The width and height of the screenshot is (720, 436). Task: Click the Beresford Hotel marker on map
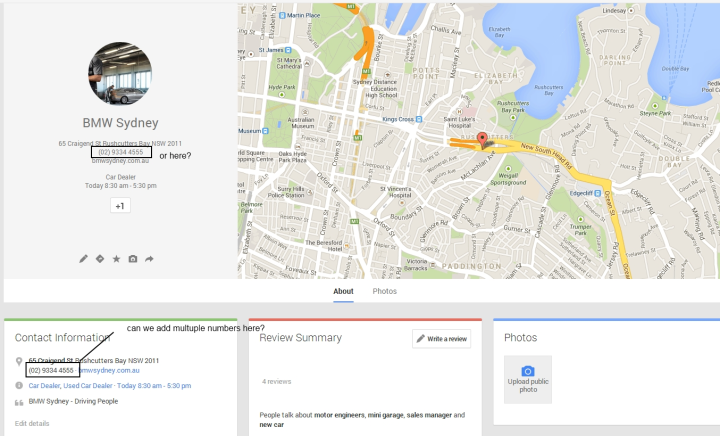pos(347,246)
